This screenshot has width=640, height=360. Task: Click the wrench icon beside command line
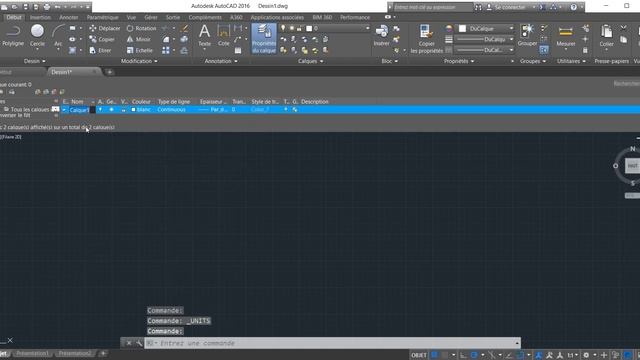[139, 343]
